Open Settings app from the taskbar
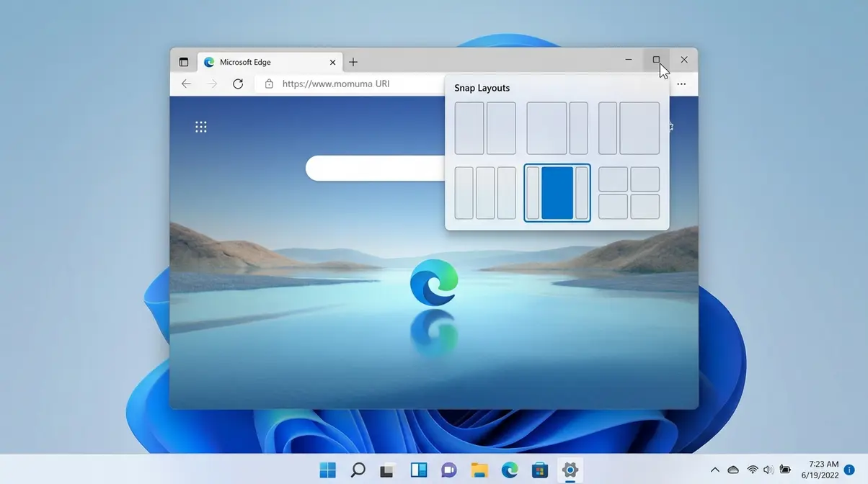Screen dimensions: 868x484 pos(570,470)
